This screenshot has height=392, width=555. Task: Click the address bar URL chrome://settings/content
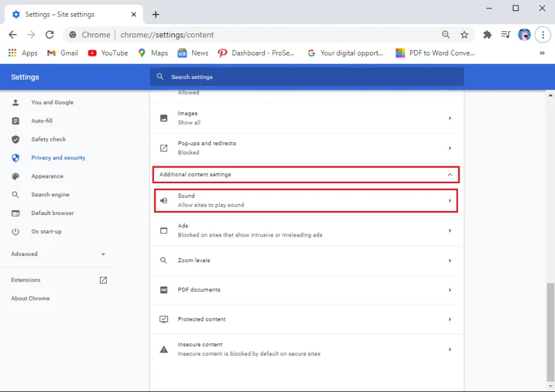(x=167, y=35)
